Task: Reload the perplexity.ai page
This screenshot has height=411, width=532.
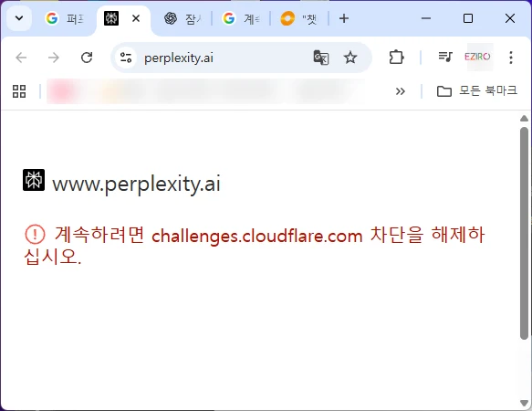Action: tap(87, 58)
